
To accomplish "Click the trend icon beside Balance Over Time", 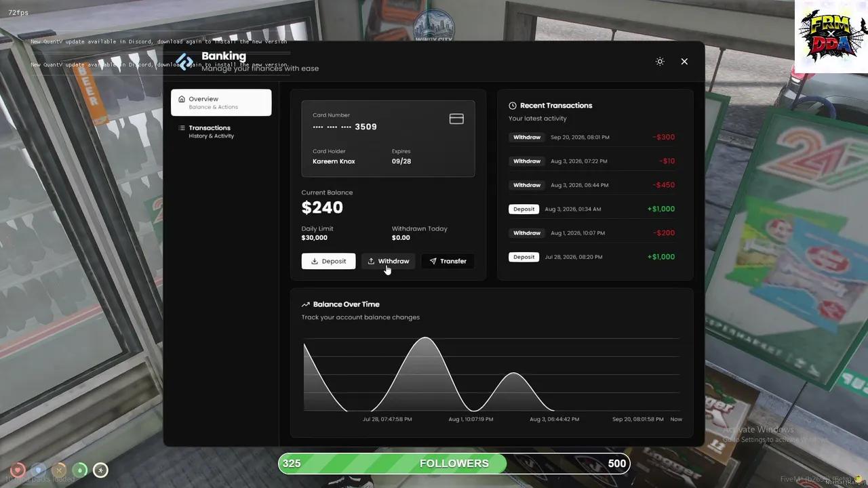I will 306,305.
